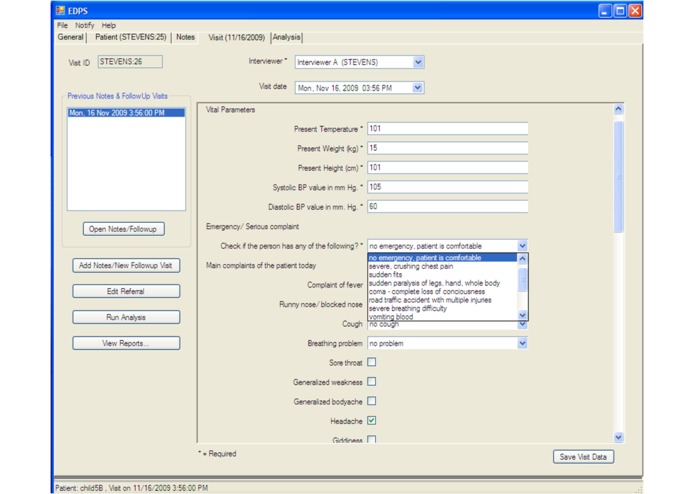Open the File menu

pos(62,25)
